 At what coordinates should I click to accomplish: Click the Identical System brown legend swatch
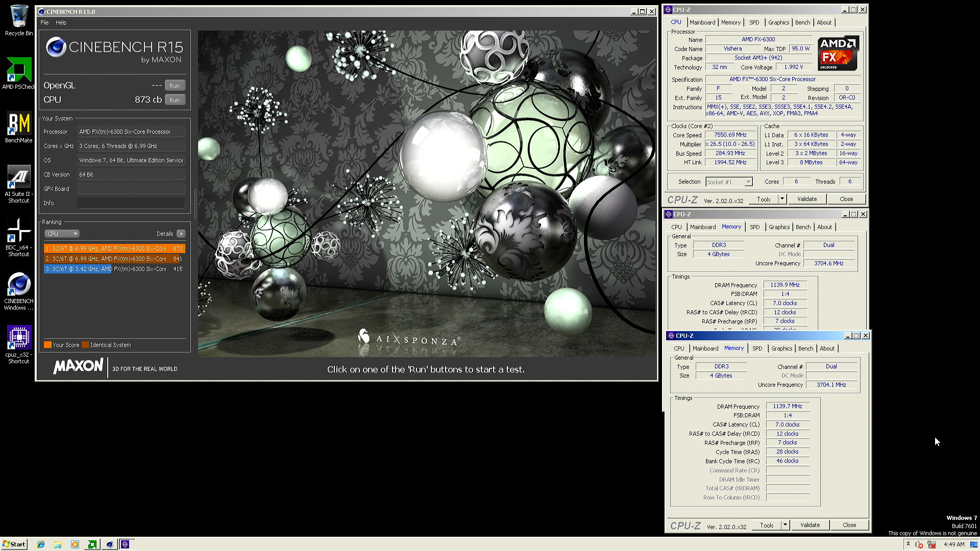click(85, 345)
